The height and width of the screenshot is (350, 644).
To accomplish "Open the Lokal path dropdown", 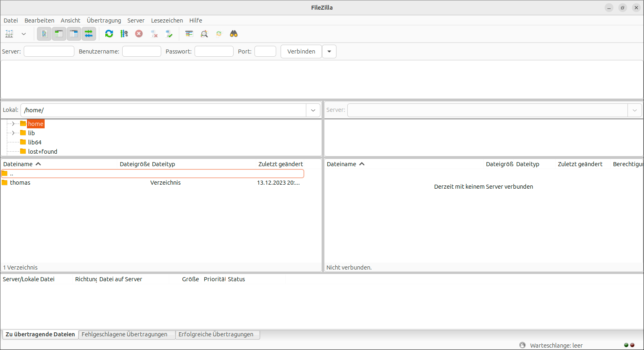I will (313, 110).
